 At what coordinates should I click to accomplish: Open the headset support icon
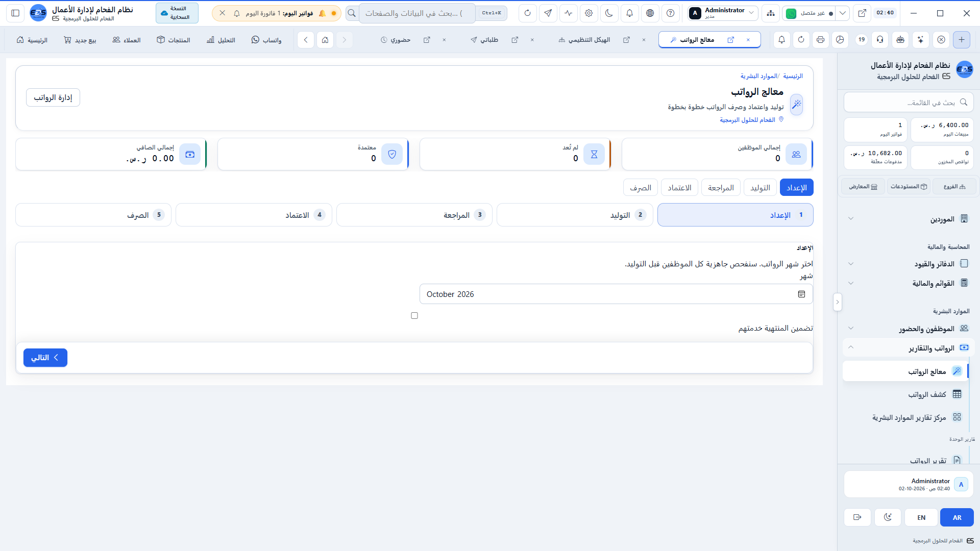click(880, 40)
